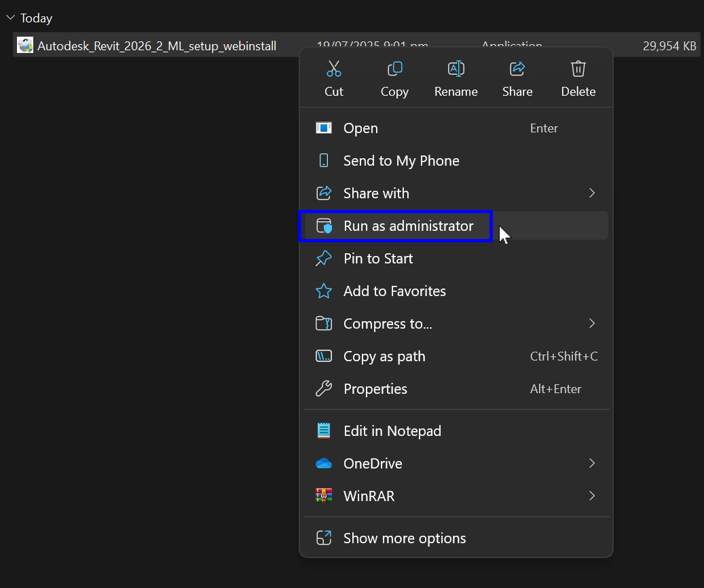Select Run as administrator
Screen dimensions: 704x588
(395, 225)
